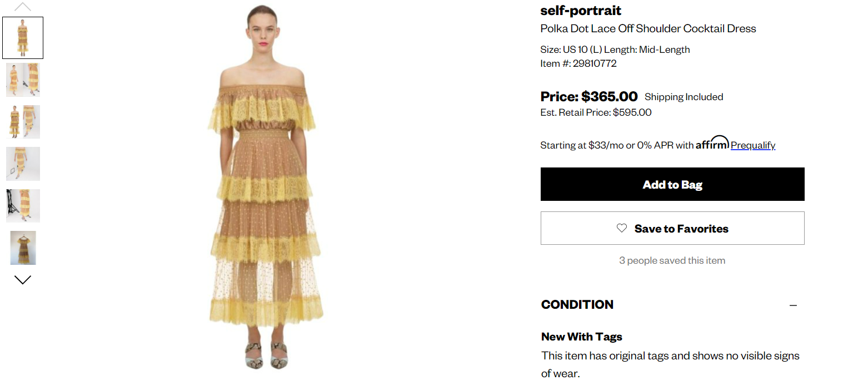This screenshot has height=380, width=868.
Task: Open the thumbnail of dress on hanger
Action: [x=23, y=248]
